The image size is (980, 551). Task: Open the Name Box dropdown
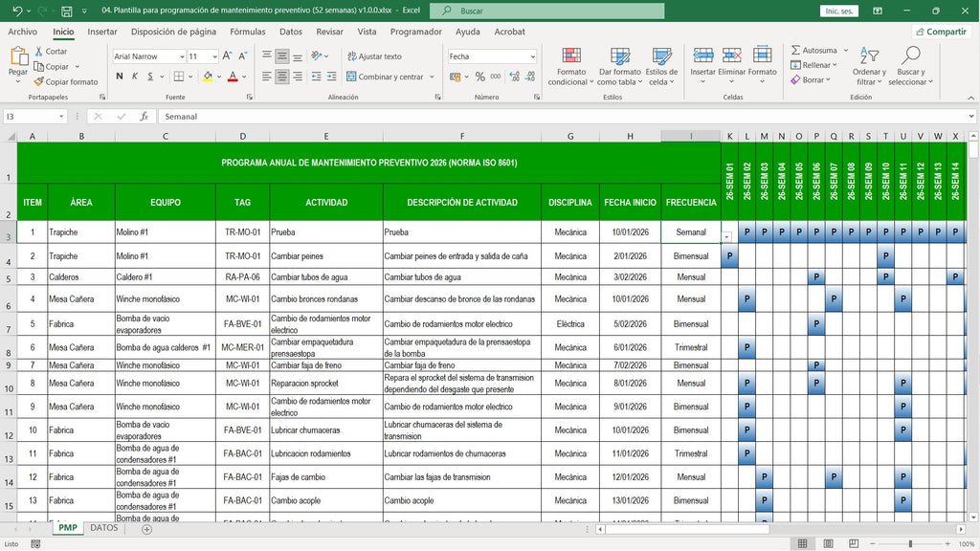point(61,116)
